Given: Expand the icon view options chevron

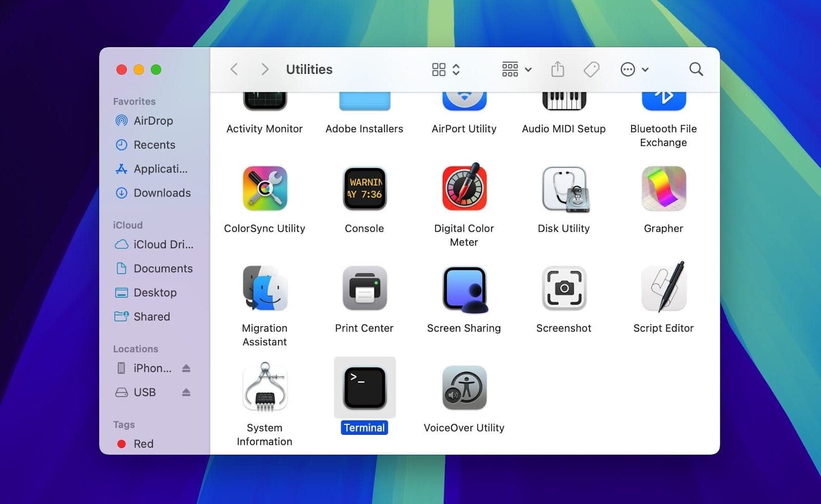Looking at the screenshot, I should click(x=455, y=69).
